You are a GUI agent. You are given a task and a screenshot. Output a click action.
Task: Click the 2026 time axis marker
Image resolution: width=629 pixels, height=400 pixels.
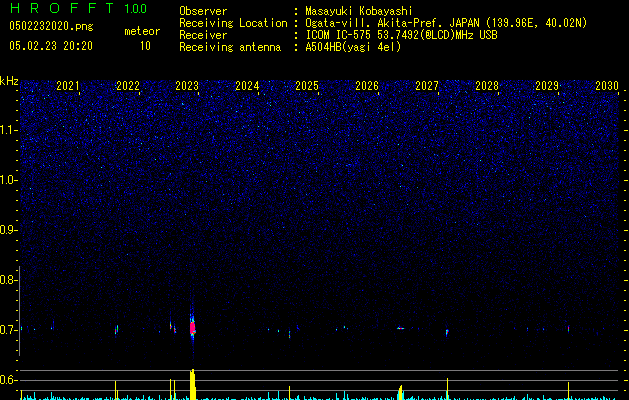[367, 86]
